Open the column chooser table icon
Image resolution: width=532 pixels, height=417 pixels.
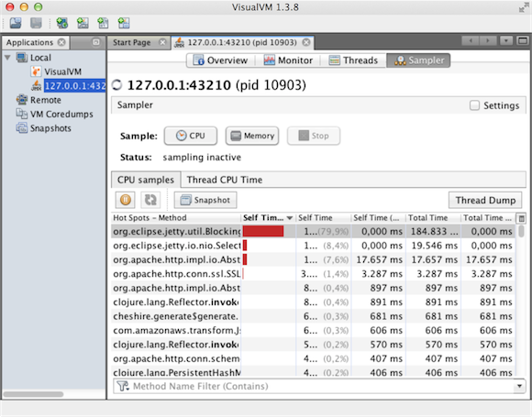(522, 218)
